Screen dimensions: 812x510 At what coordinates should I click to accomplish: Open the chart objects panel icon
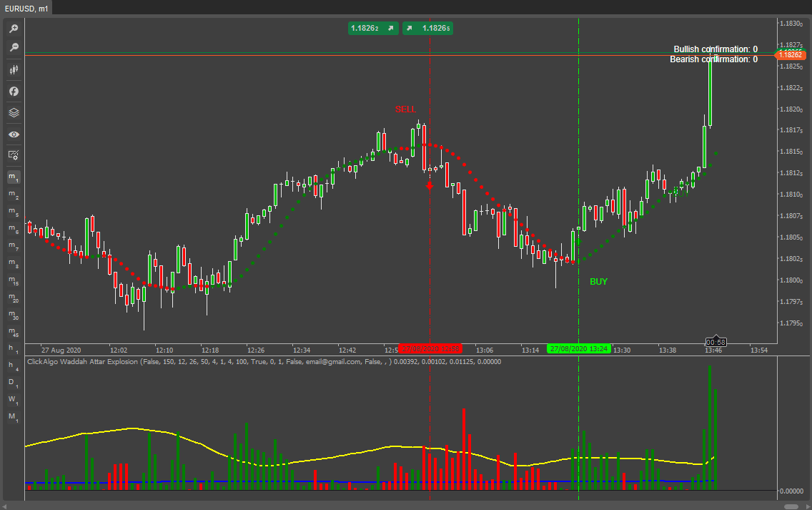tap(13, 112)
